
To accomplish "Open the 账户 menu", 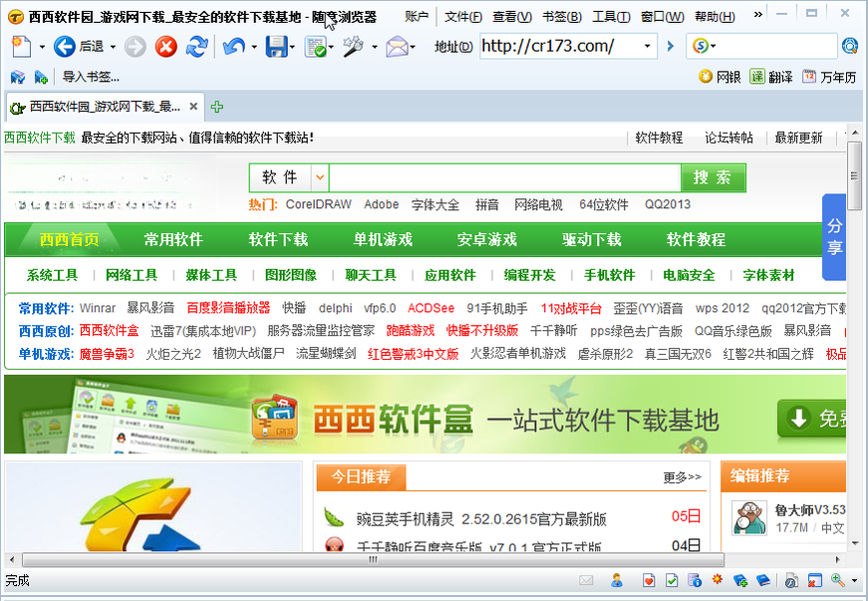I will click(x=417, y=17).
